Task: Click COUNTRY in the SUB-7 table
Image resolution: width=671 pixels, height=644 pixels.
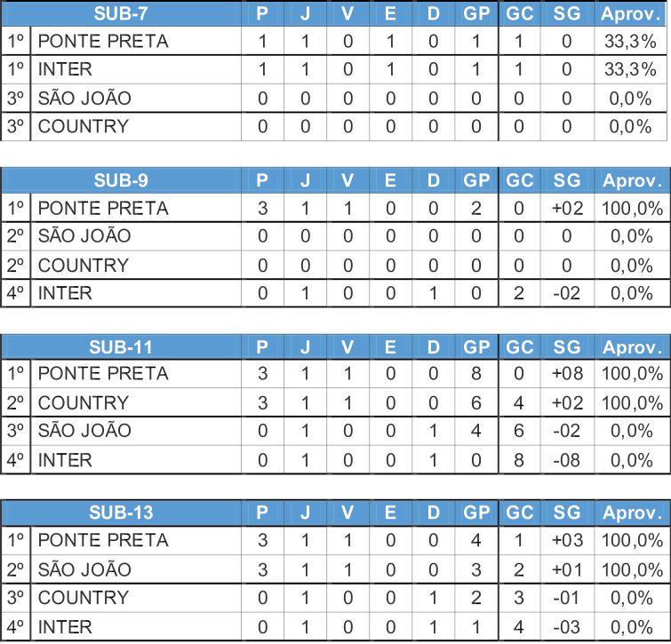Action: 83,126
